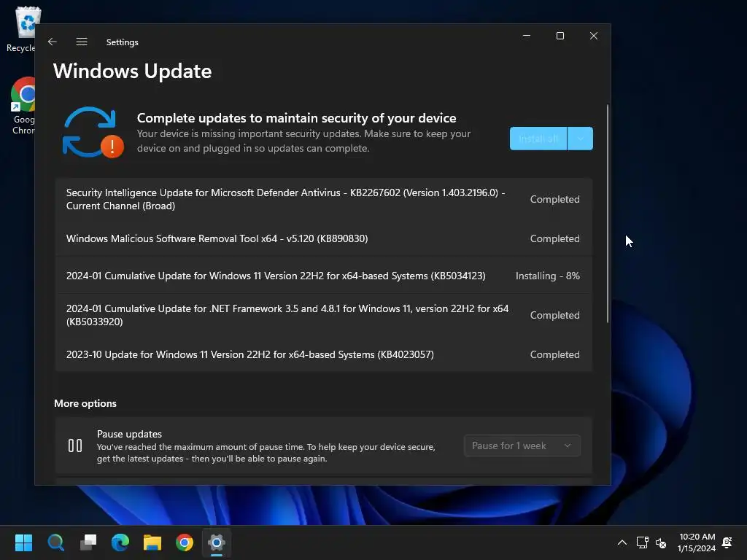
Task: Click the Security Intelligence Update KB2267602 row
Action: pos(323,199)
